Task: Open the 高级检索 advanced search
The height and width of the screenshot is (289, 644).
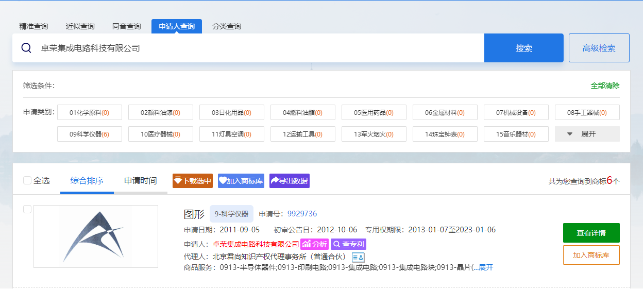Action: tap(599, 48)
